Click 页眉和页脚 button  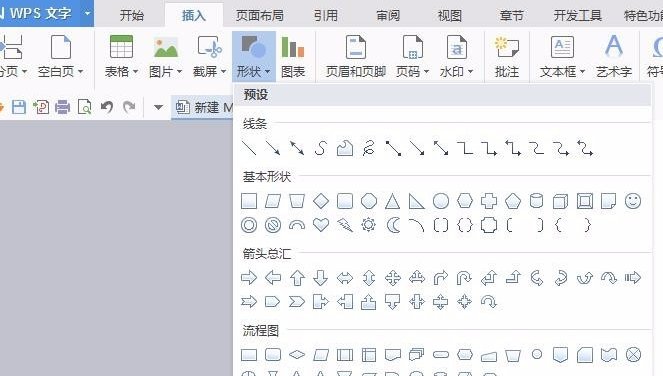[x=356, y=57]
